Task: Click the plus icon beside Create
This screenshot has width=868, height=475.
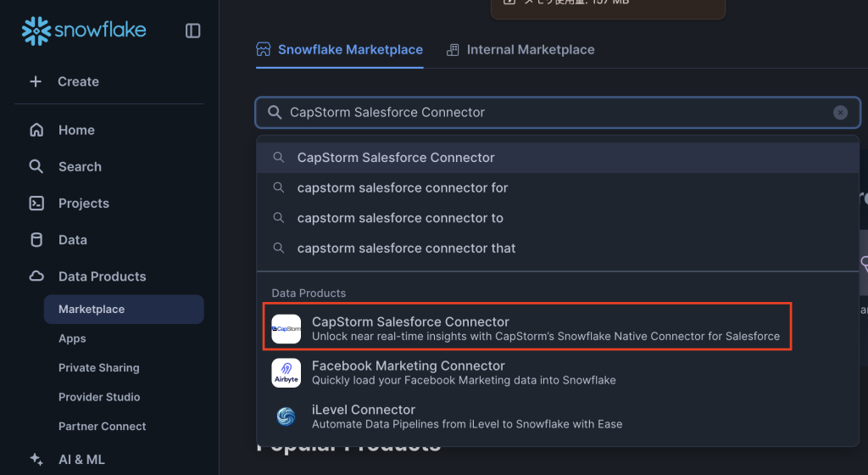Action: click(36, 81)
